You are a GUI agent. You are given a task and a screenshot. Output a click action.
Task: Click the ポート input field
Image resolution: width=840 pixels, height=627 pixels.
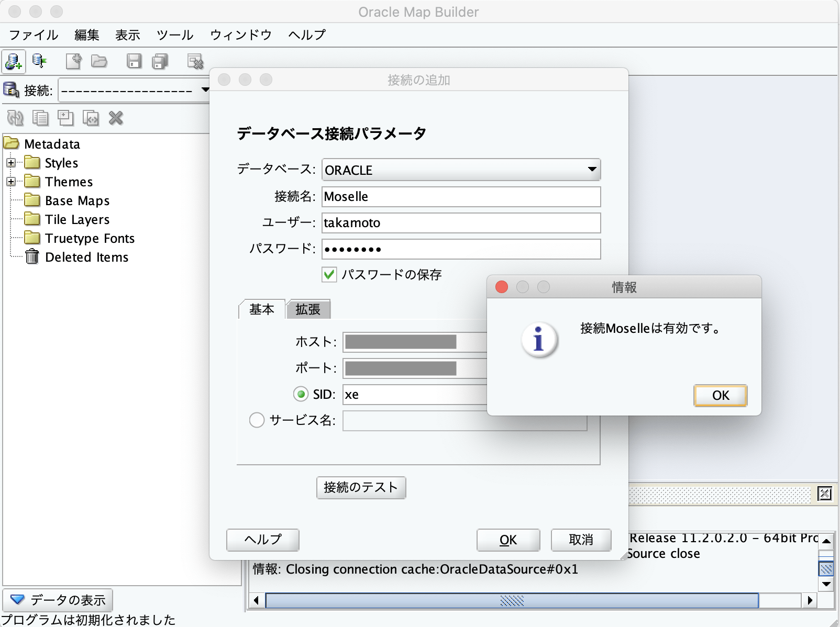click(x=415, y=368)
